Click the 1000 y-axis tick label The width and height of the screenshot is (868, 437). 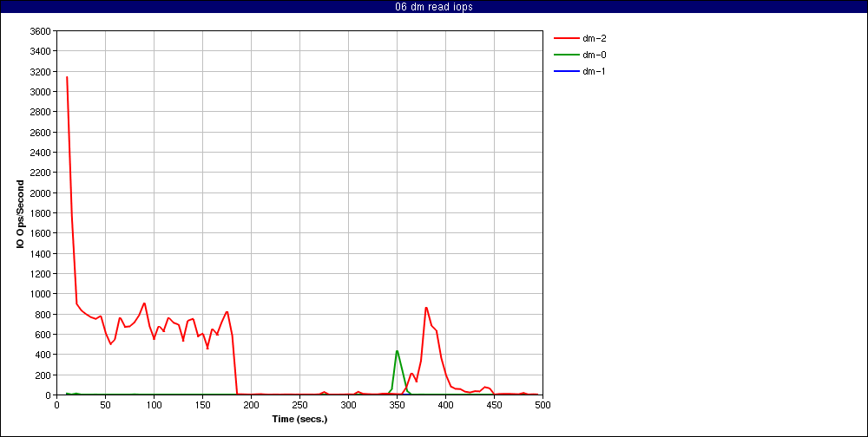42,294
